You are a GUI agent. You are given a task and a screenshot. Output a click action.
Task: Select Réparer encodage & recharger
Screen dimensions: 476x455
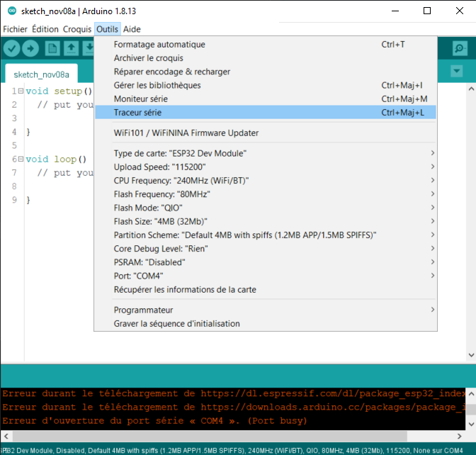pos(266,72)
